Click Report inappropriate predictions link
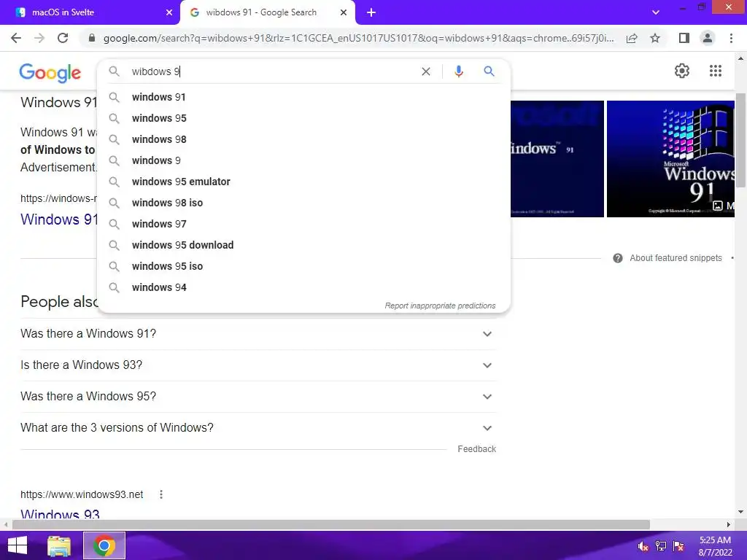747x560 pixels. pyautogui.click(x=440, y=306)
